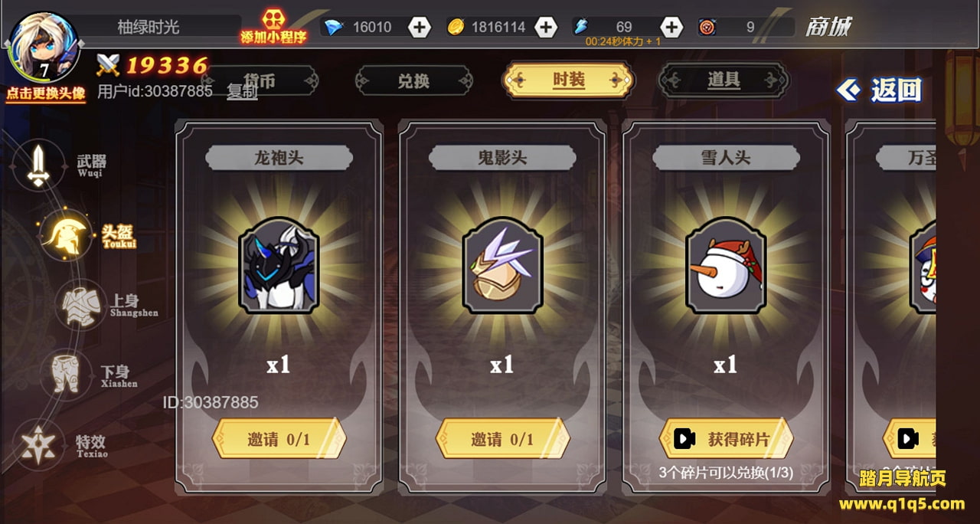The image size is (980, 524).
Task: Watch video to 获得碎片 for 雪人头
Action: [726, 439]
